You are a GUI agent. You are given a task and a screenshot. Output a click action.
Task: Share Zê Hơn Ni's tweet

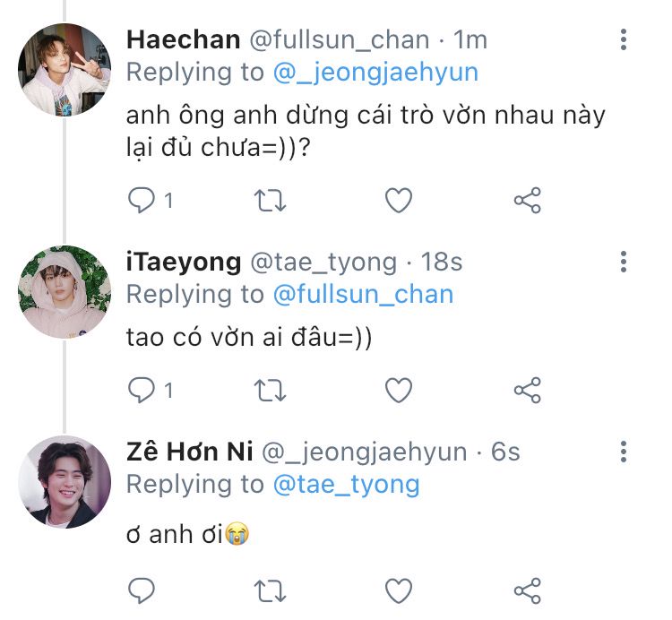click(528, 590)
